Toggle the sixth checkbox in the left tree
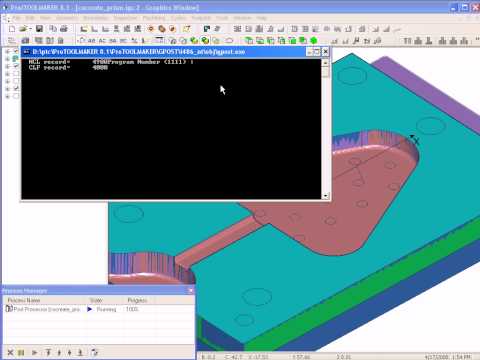Image resolution: width=480 pixels, height=360 pixels. [x=16, y=89]
